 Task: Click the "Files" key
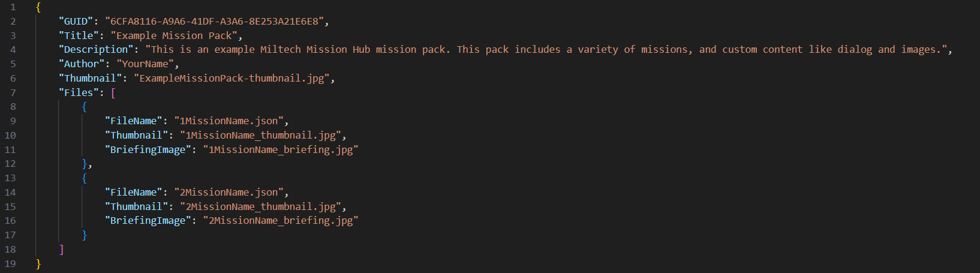[x=79, y=92]
